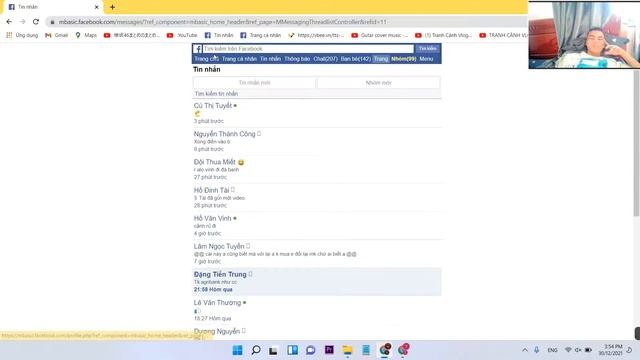Open Thông báo in Facebook nav
The image size is (640, 360).
297,59
